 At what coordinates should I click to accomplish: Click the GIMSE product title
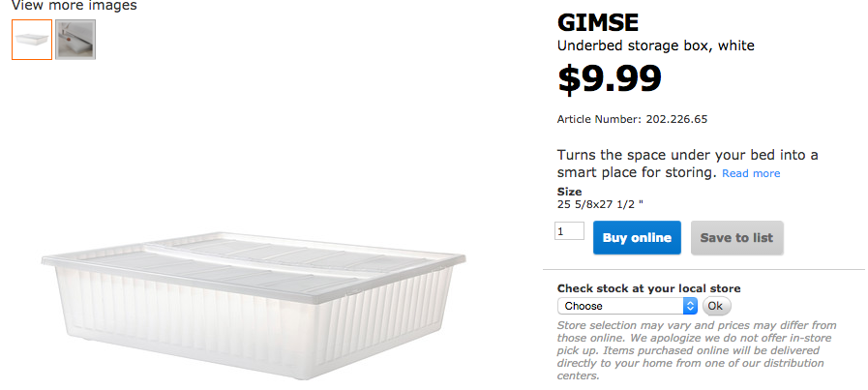[x=598, y=23]
